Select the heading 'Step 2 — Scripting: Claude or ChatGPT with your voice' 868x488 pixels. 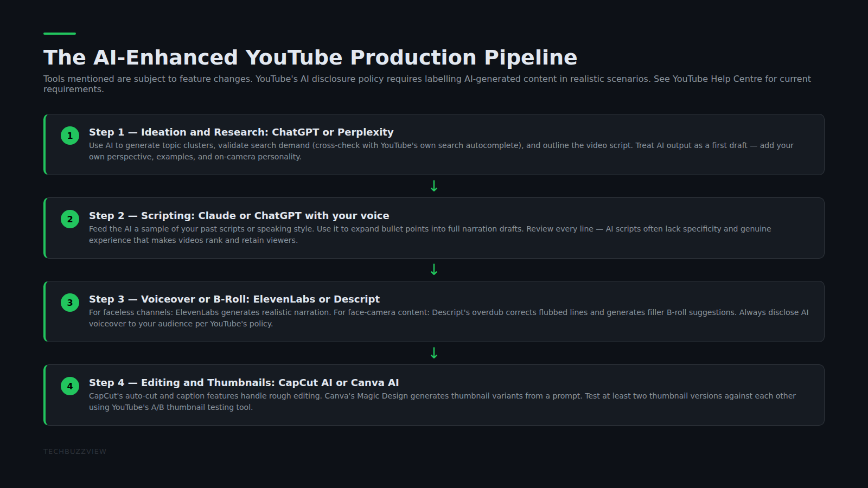coord(239,216)
